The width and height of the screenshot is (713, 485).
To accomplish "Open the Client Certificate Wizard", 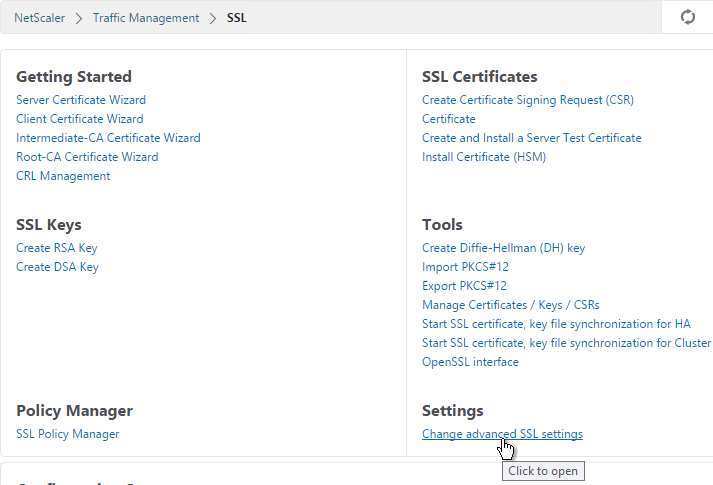I will (80, 119).
